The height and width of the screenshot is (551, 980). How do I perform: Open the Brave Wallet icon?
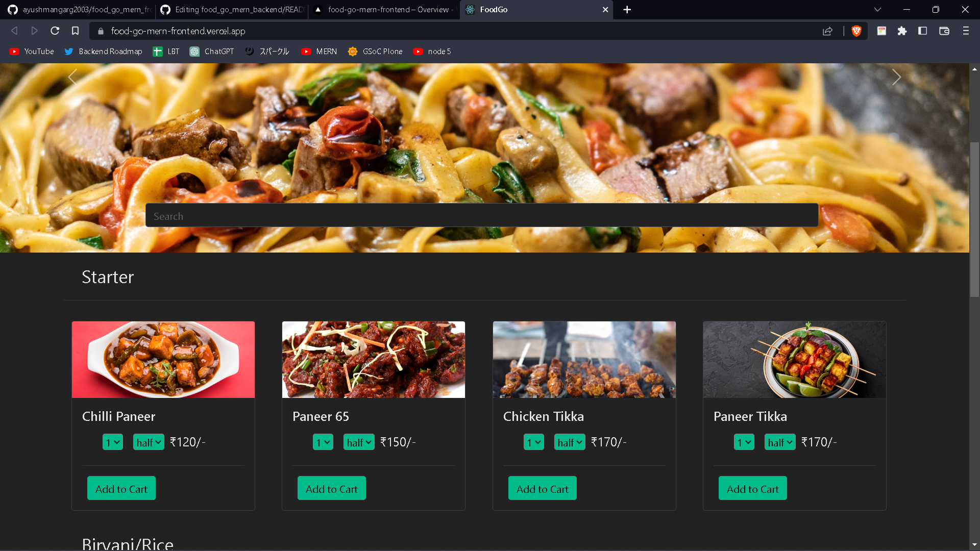click(944, 31)
